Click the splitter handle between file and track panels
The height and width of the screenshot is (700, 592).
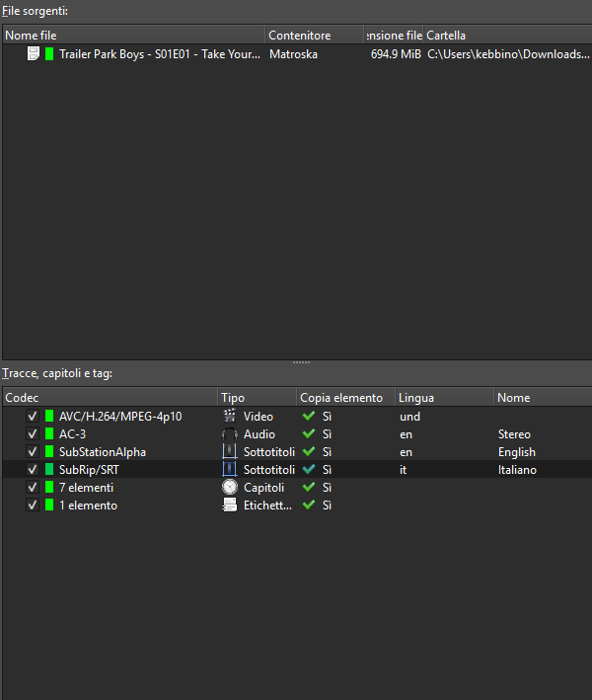(x=296, y=362)
